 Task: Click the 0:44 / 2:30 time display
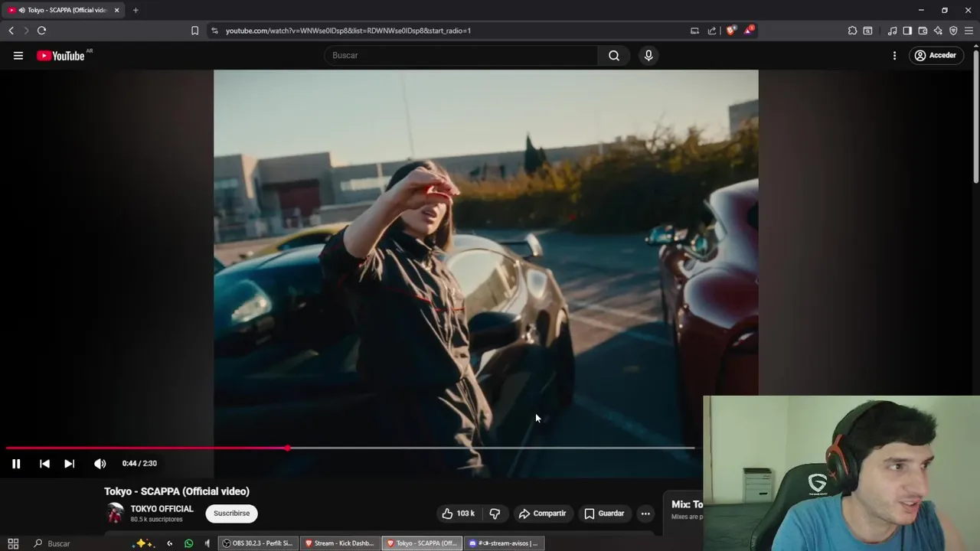click(139, 463)
